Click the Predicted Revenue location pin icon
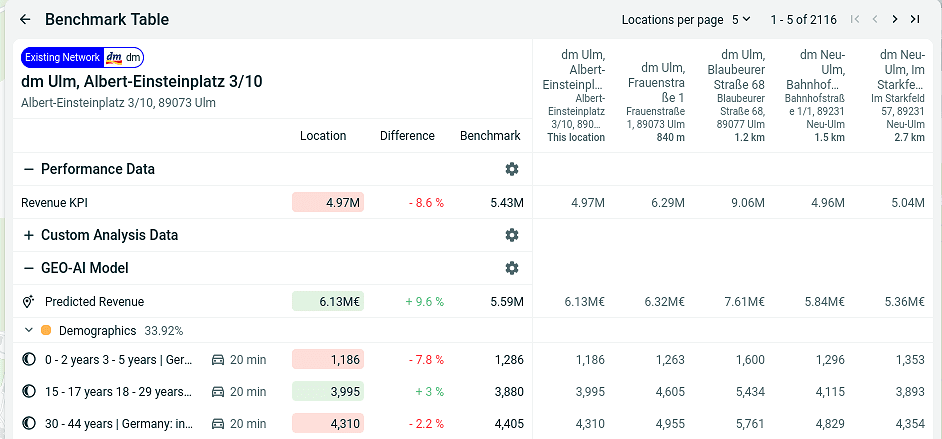This screenshot has height=439, width=942. point(28,301)
